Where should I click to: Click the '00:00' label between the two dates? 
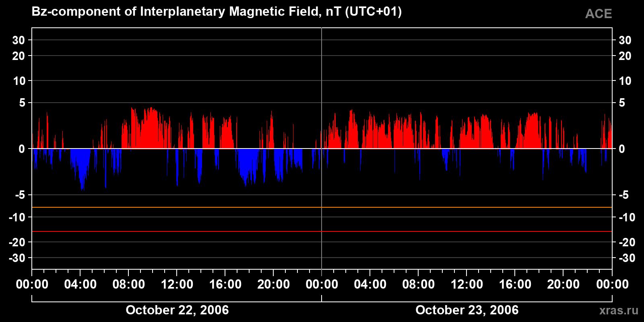click(322, 284)
